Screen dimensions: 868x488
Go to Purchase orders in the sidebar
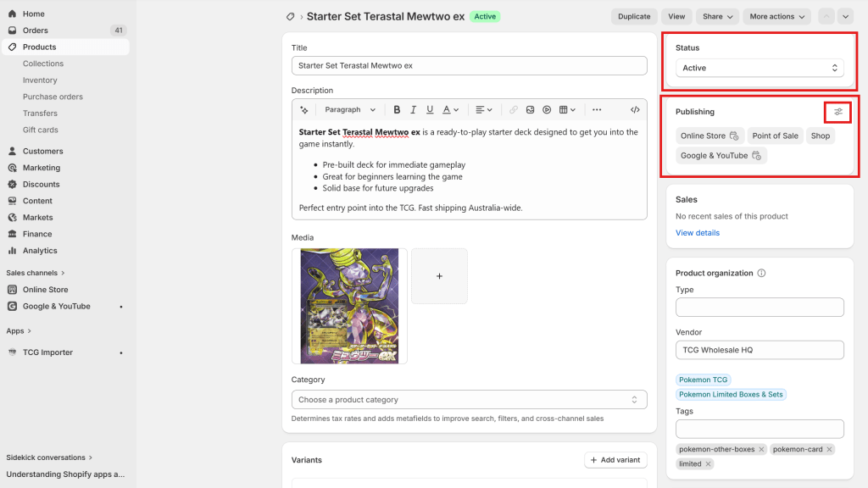click(53, 97)
